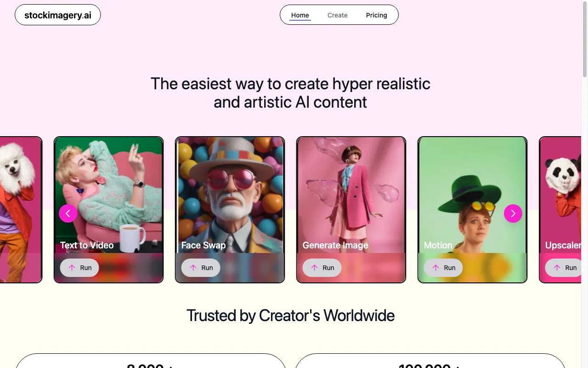Click the next carousel arrow
The image size is (588, 368).
[x=513, y=213]
